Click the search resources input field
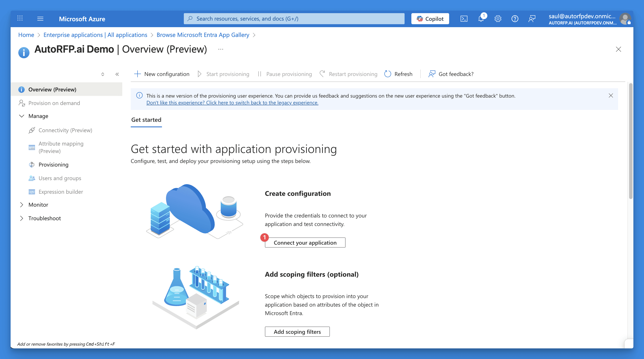Image resolution: width=644 pixels, height=359 pixels. coord(294,19)
